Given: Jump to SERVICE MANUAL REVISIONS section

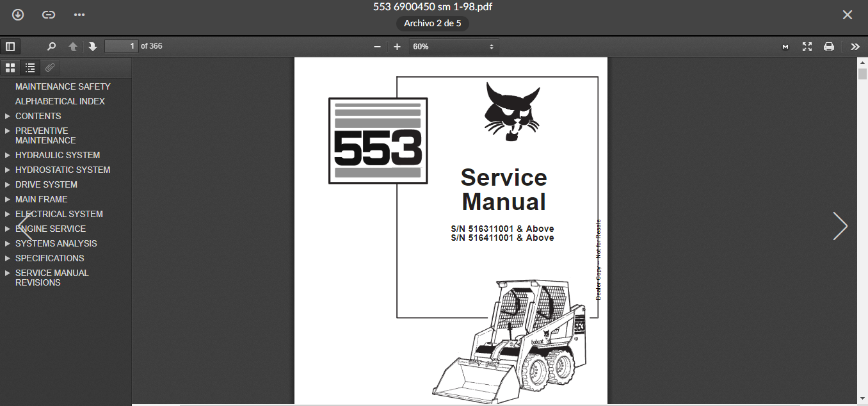Looking at the screenshot, I should coord(52,278).
